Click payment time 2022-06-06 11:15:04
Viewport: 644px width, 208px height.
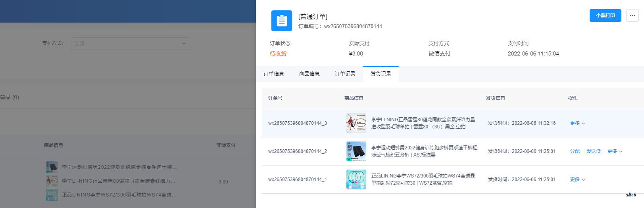(533, 53)
